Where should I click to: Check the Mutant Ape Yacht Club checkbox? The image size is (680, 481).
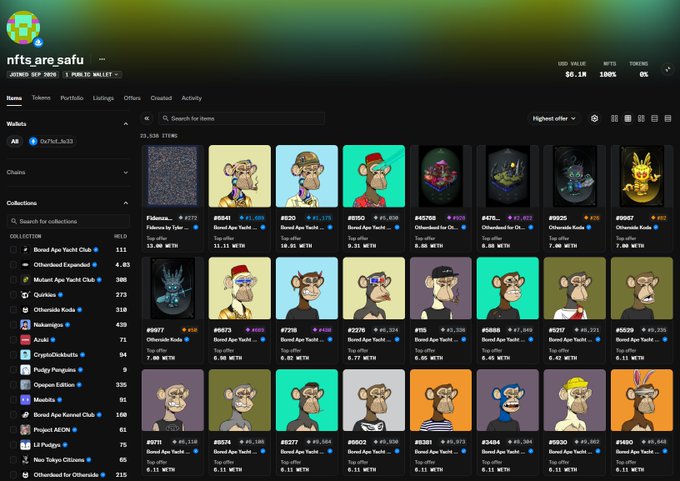pyautogui.click(x=13, y=280)
